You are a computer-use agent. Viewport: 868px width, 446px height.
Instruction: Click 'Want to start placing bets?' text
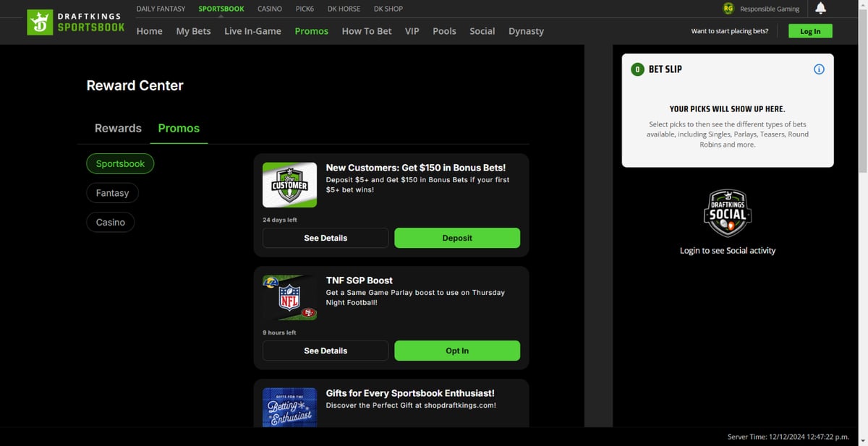click(730, 31)
